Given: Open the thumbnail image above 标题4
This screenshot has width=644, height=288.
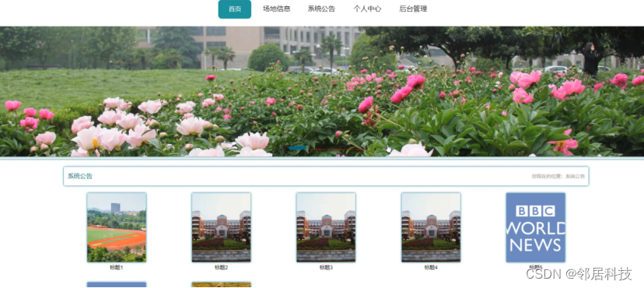Looking at the screenshot, I should pos(431,227).
